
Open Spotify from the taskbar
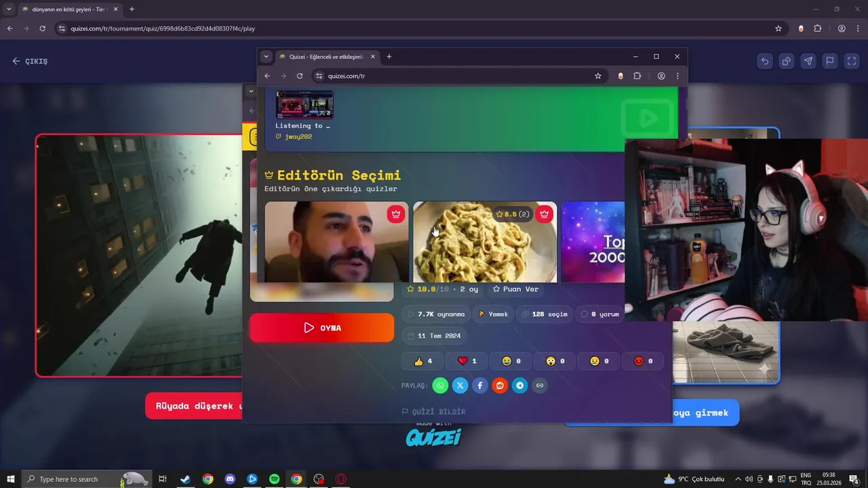tap(275, 479)
